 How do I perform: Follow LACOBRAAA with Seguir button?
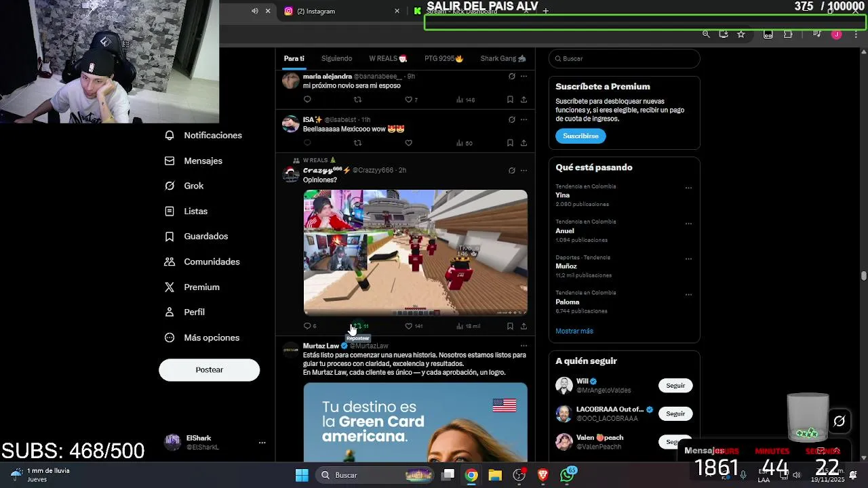point(675,413)
